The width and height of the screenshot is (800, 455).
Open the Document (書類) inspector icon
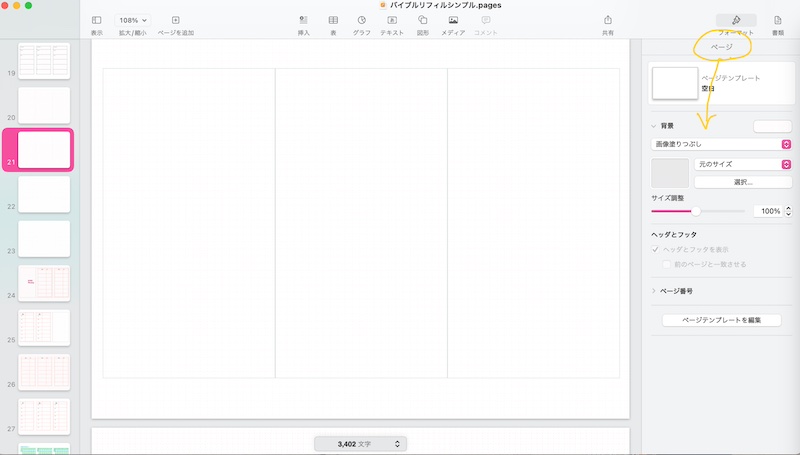(x=778, y=20)
